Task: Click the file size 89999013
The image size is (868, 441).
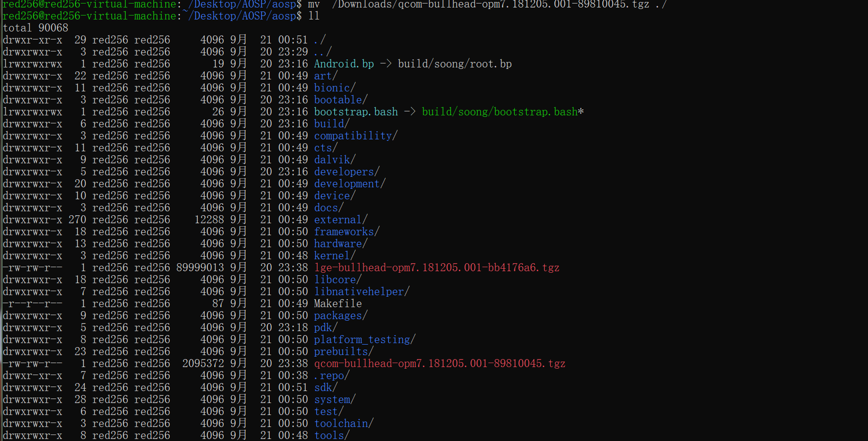Action: tap(200, 268)
